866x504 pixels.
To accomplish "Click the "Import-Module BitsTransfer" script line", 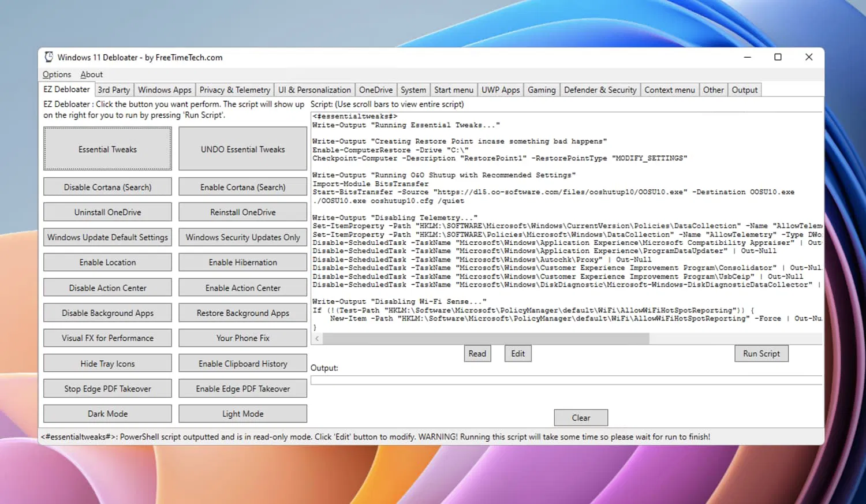I will click(371, 184).
